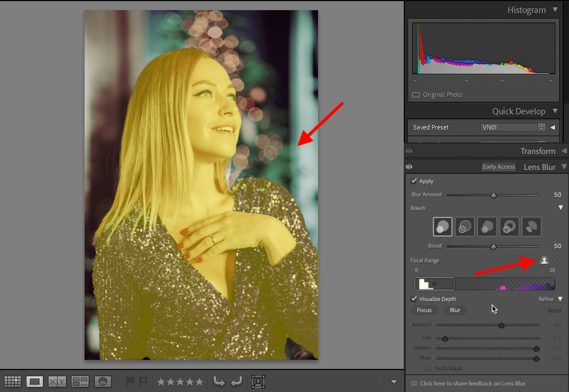Screen dimensions: 569x392
Task: Enable Original Photo checkbox
Action: [x=416, y=95]
